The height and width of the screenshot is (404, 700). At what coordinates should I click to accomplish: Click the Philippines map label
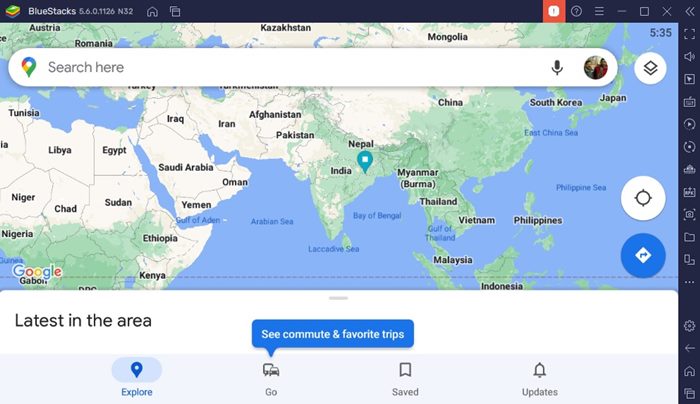pos(538,220)
